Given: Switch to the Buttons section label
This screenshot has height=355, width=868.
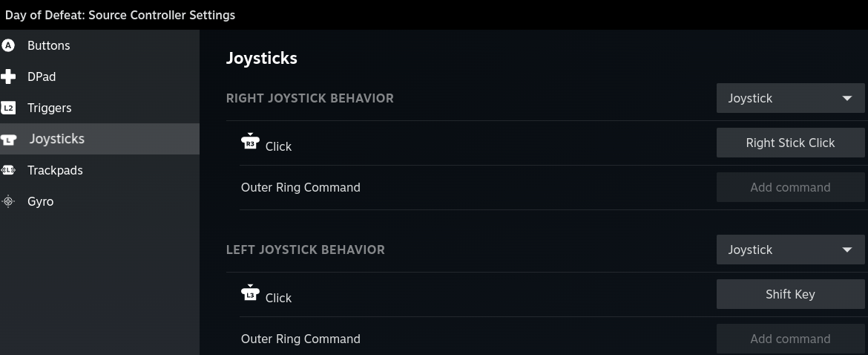Looking at the screenshot, I should (x=49, y=45).
